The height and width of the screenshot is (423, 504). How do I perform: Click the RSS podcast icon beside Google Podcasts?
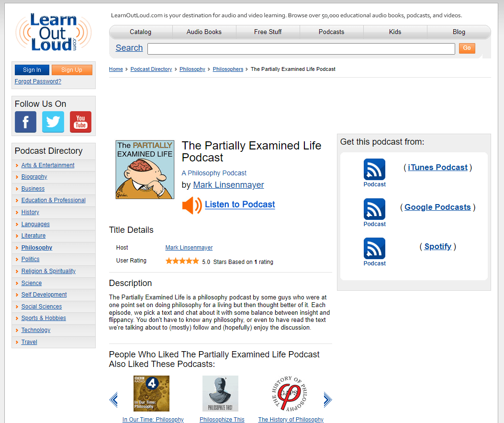coord(374,209)
